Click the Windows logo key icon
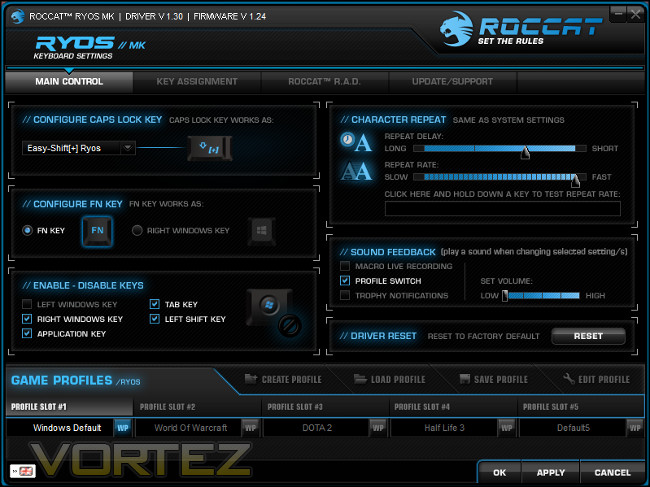The width and height of the screenshot is (650, 487). (x=262, y=230)
